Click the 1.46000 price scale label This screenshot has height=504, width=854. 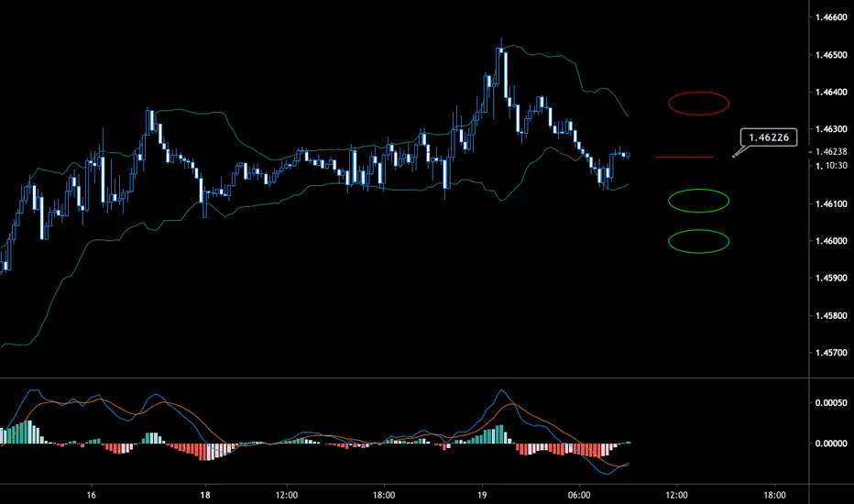point(831,241)
